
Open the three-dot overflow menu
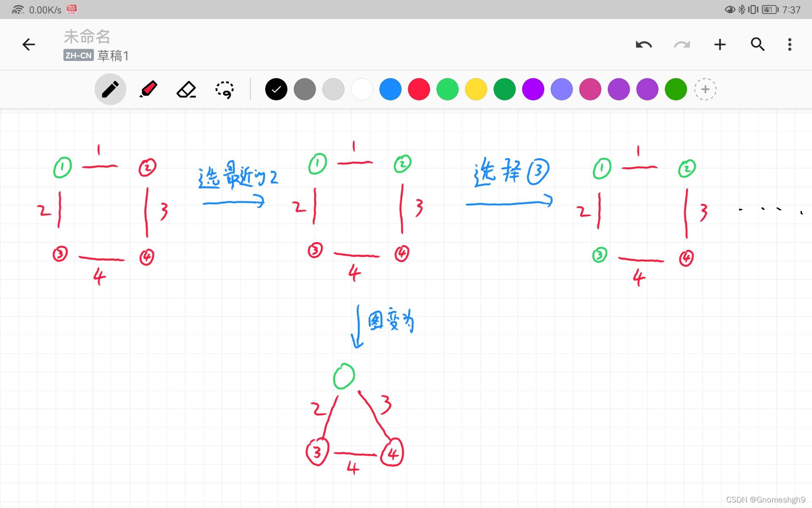790,44
